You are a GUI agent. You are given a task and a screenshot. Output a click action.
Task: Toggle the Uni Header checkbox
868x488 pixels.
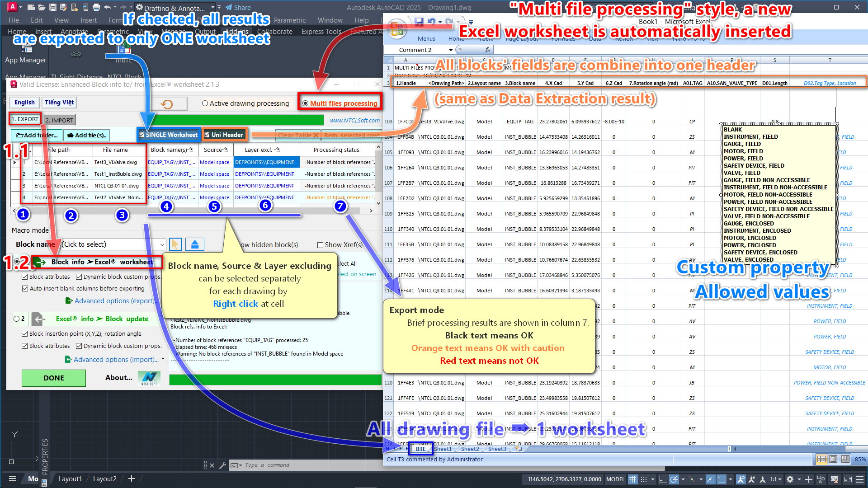click(x=207, y=135)
